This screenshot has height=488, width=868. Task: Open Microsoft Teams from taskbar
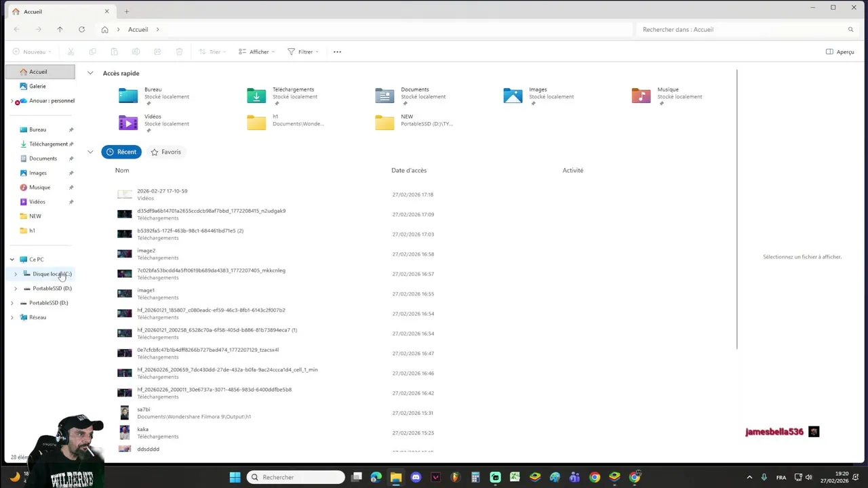click(574, 477)
